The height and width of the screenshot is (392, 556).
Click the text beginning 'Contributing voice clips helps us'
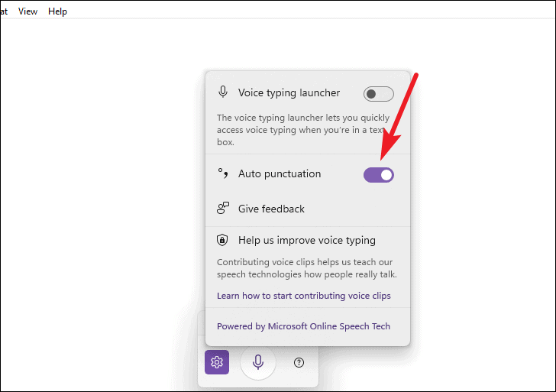(x=307, y=268)
